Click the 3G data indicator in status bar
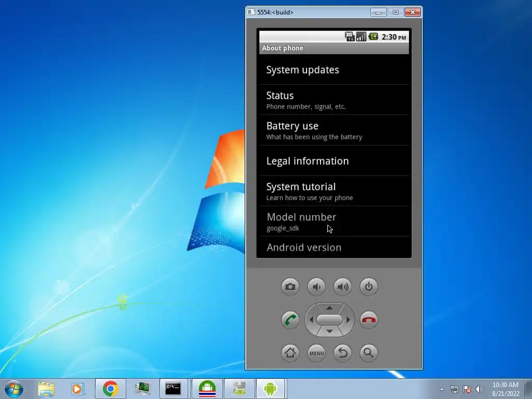Viewport: 532px width, 399px height. (350, 37)
